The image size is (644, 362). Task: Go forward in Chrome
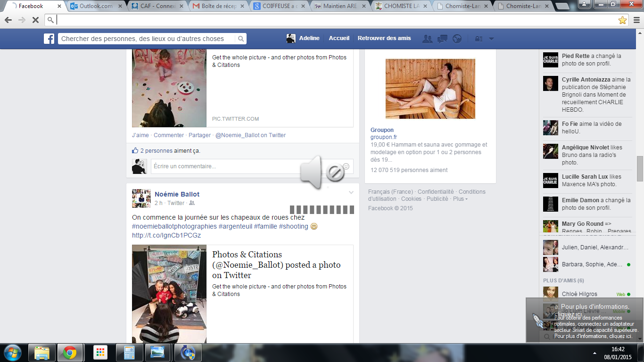[22, 20]
